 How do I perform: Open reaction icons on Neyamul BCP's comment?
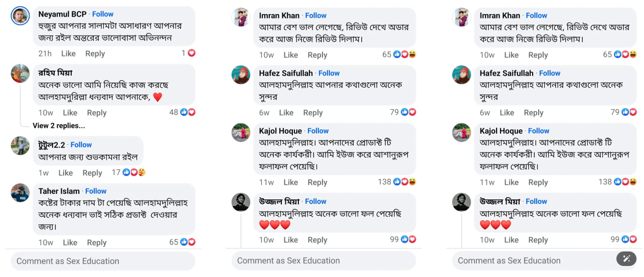[192, 53]
